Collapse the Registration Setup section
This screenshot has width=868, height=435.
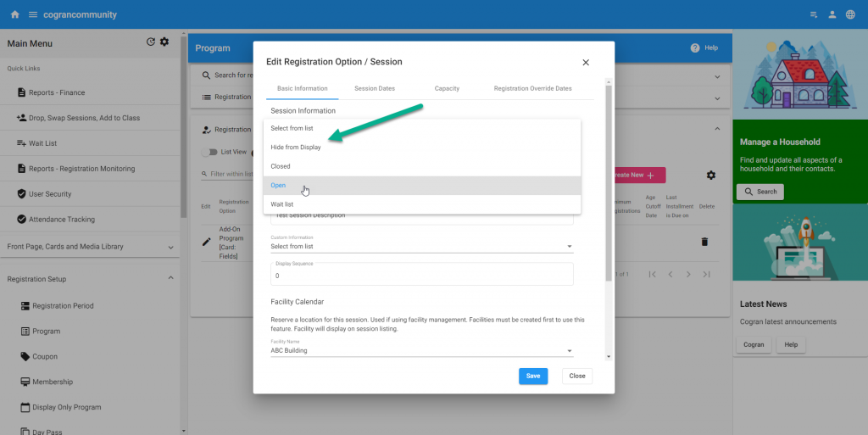[x=170, y=279]
